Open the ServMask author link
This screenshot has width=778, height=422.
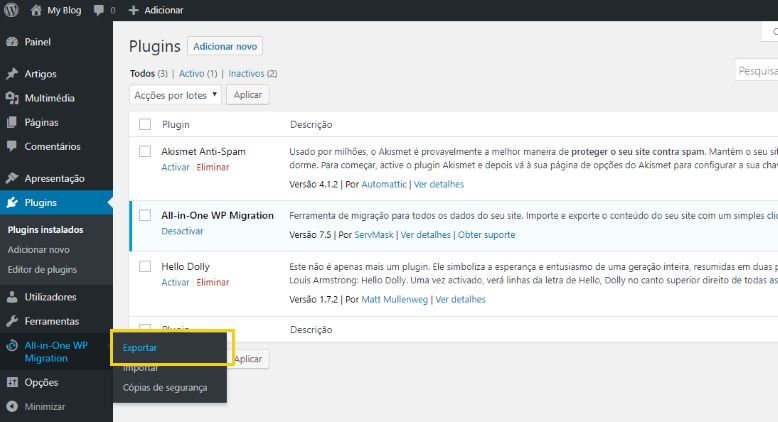tap(374, 235)
